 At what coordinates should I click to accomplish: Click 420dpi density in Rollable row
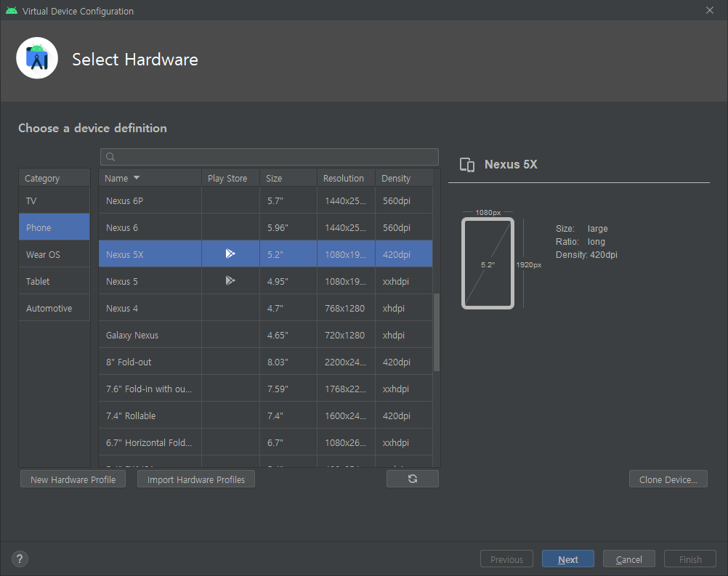[x=404, y=416]
